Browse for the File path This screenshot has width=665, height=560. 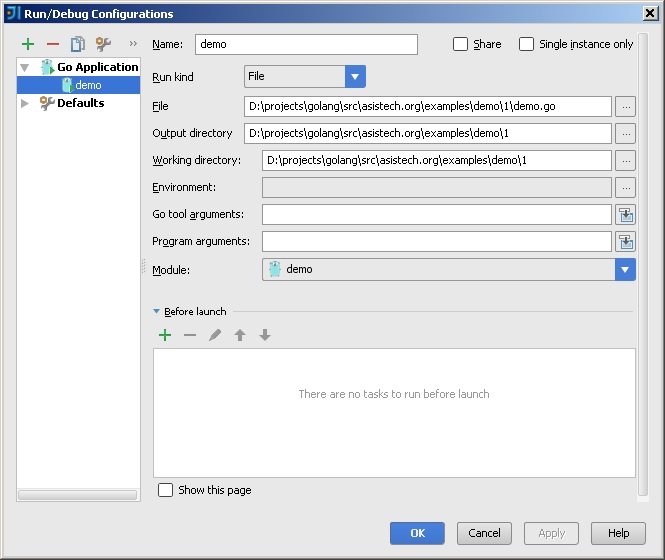(626, 106)
